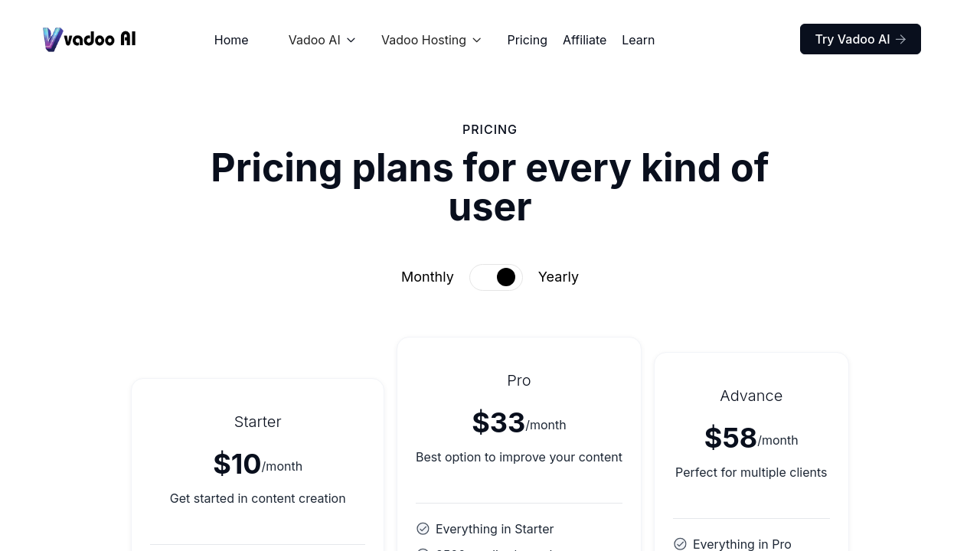
Task: Go to the Home page
Action: [x=231, y=40]
